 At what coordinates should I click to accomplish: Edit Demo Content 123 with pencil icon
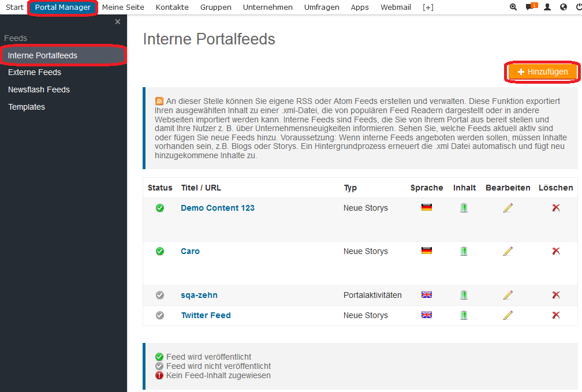tap(508, 208)
